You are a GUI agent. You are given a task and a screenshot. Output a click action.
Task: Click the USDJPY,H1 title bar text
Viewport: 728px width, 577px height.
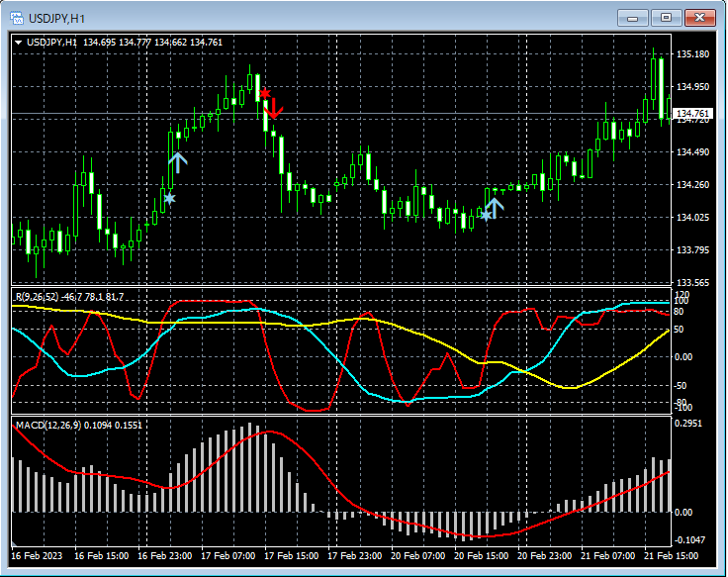click(x=56, y=19)
